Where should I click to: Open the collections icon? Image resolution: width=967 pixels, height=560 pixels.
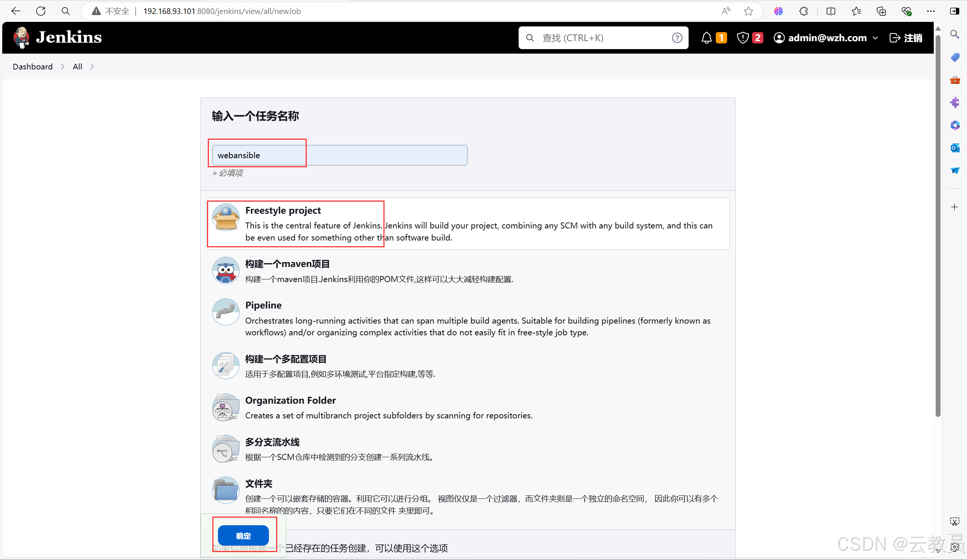coord(881,11)
